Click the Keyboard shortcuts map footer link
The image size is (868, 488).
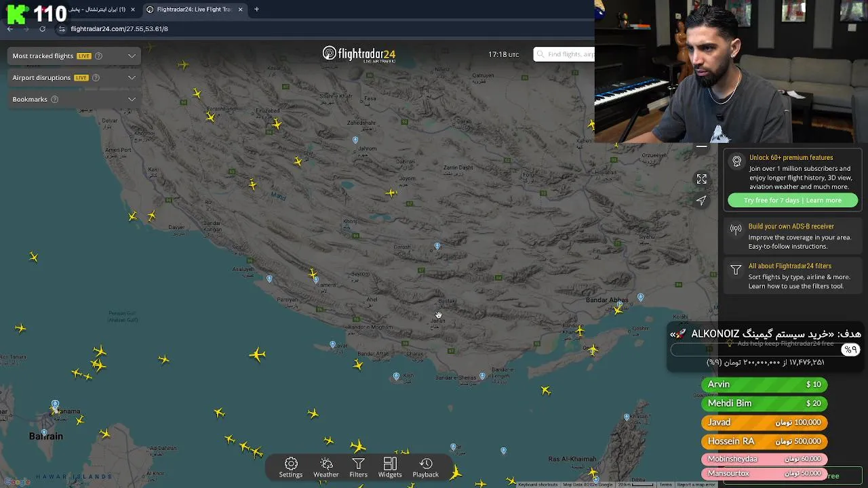point(538,485)
